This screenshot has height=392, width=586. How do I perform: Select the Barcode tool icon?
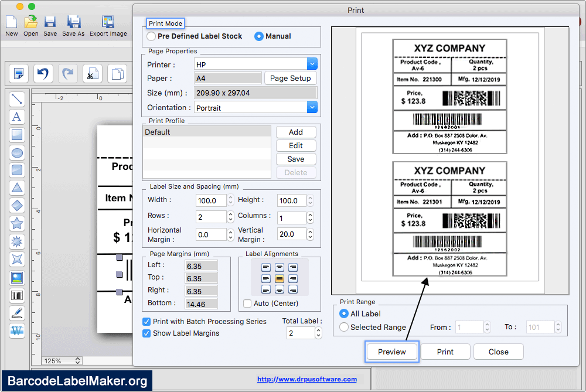[18, 296]
